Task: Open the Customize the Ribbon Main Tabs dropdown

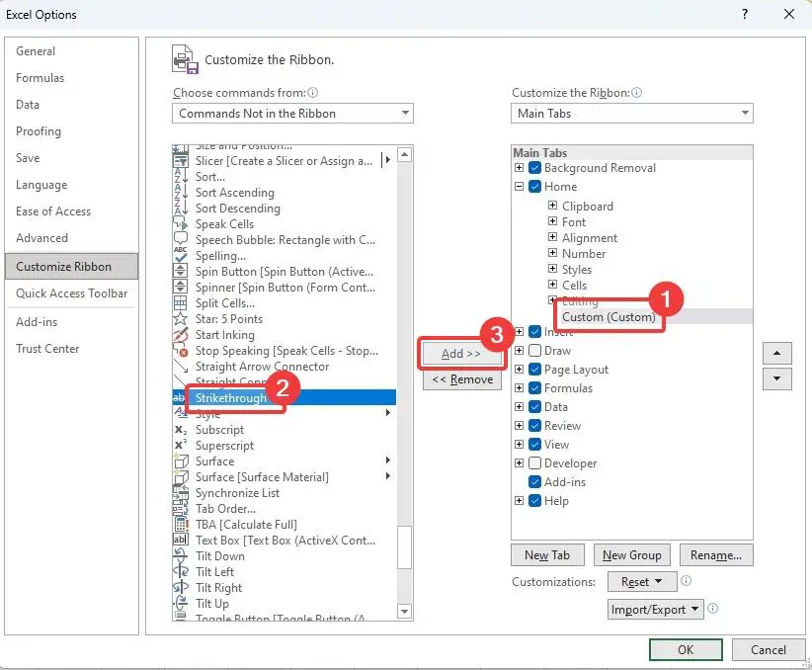Action: coord(632,113)
